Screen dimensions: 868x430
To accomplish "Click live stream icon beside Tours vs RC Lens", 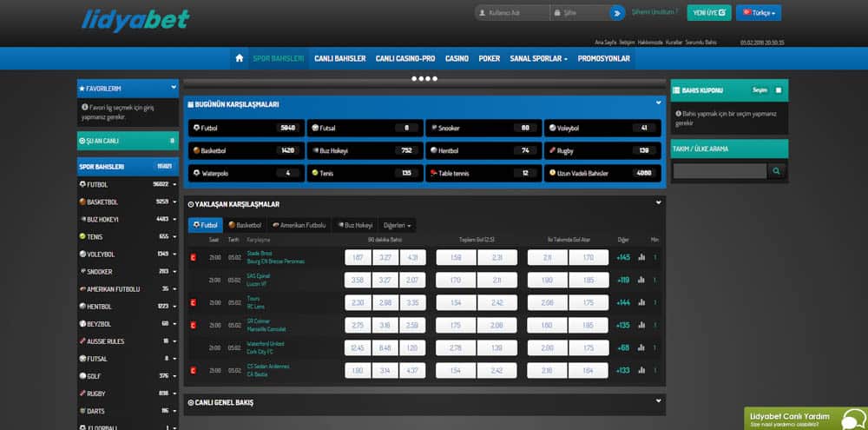I will tap(194, 302).
